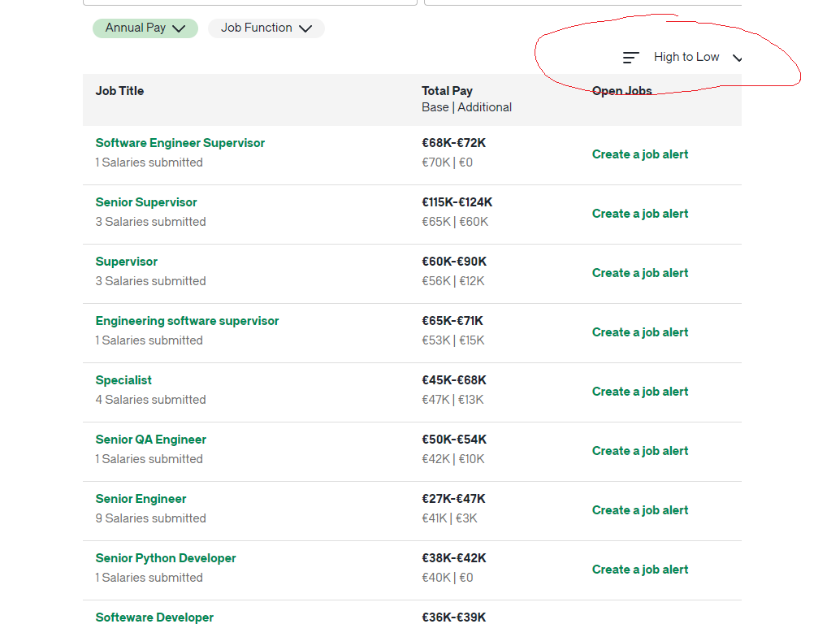Click the €65K | €60K base pay breakdown
Viewport: 840px width, 624px height.
point(455,222)
